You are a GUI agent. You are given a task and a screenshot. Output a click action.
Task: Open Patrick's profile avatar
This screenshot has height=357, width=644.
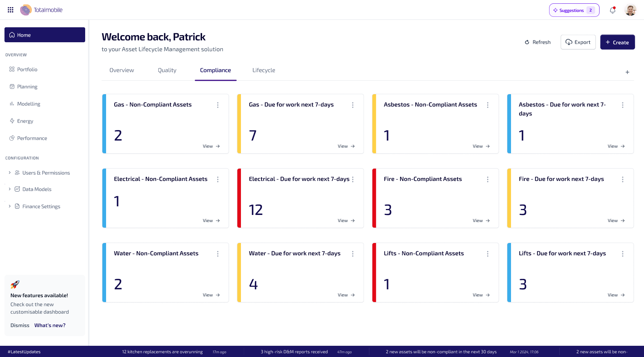click(631, 10)
